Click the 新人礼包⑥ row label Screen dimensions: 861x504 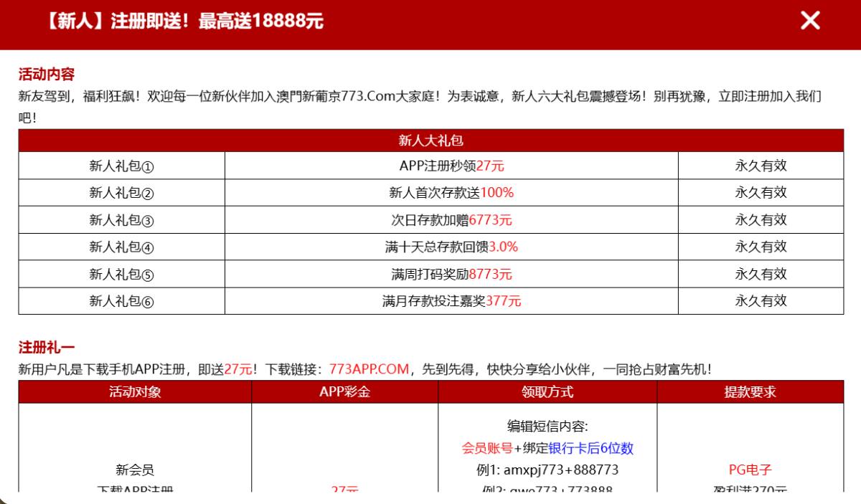pos(121,301)
